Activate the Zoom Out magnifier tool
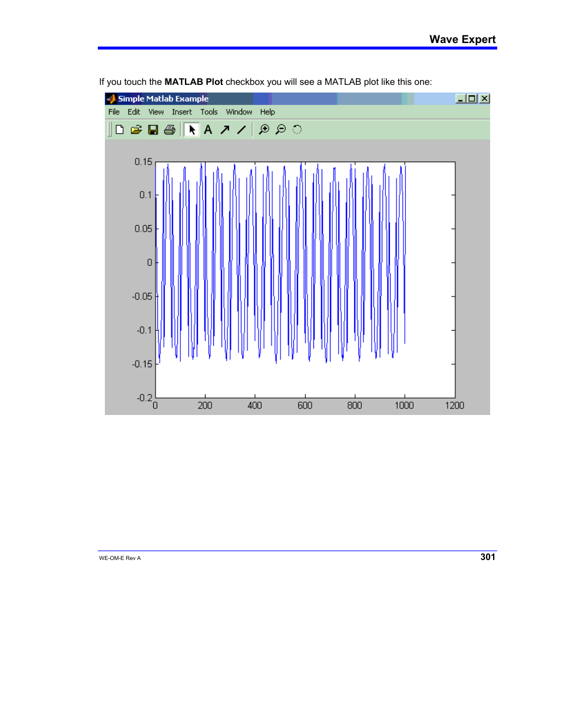This screenshot has height=728, width=562. (280, 130)
